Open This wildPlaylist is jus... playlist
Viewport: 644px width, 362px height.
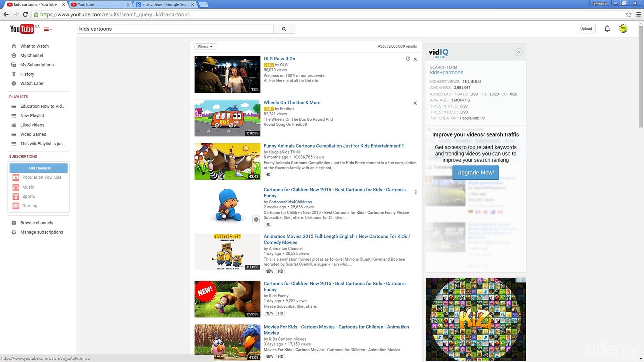click(43, 144)
